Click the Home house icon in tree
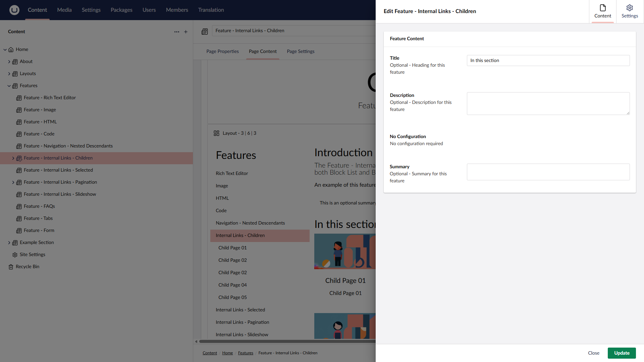Viewport: 644px width, 362px height. [x=11, y=50]
